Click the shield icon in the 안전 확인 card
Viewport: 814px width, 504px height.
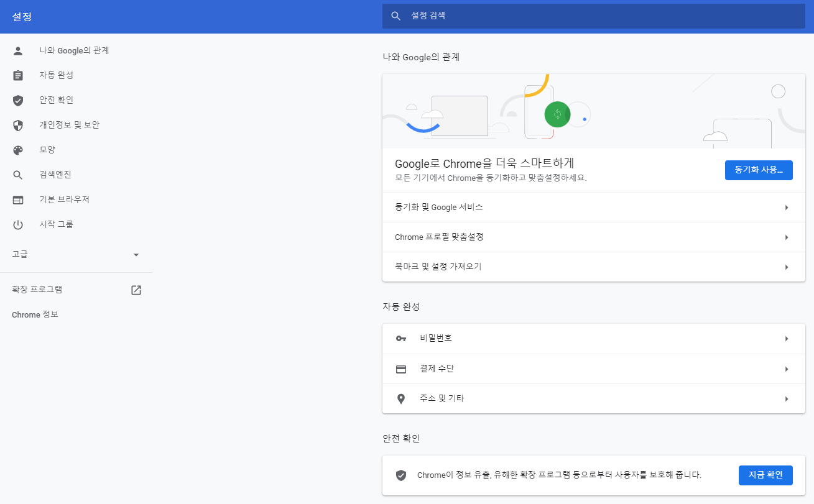[x=401, y=475]
